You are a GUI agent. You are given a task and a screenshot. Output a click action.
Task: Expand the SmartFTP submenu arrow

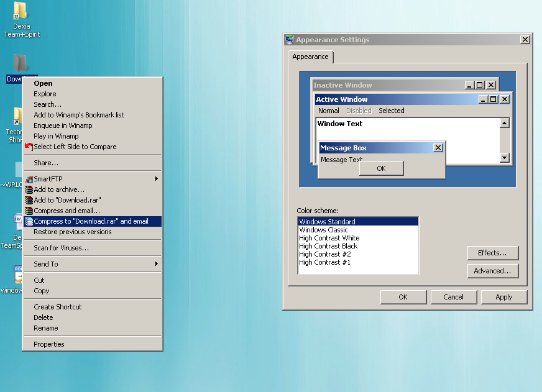pyautogui.click(x=156, y=179)
